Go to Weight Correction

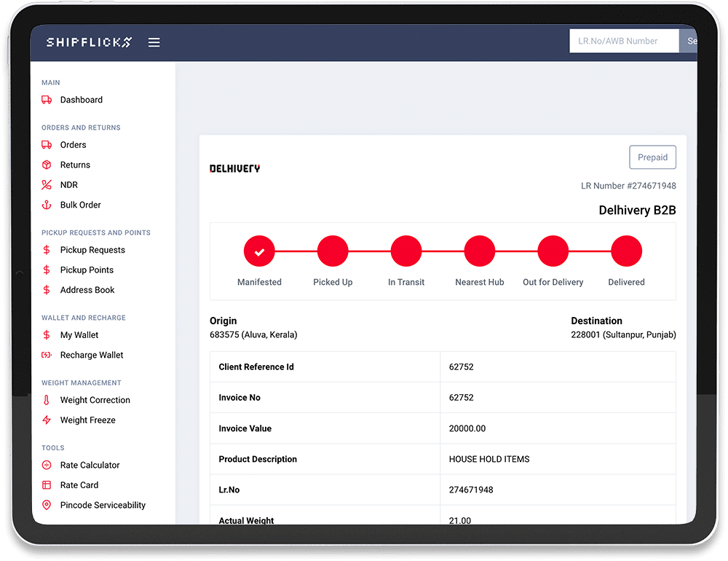(x=95, y=400)
